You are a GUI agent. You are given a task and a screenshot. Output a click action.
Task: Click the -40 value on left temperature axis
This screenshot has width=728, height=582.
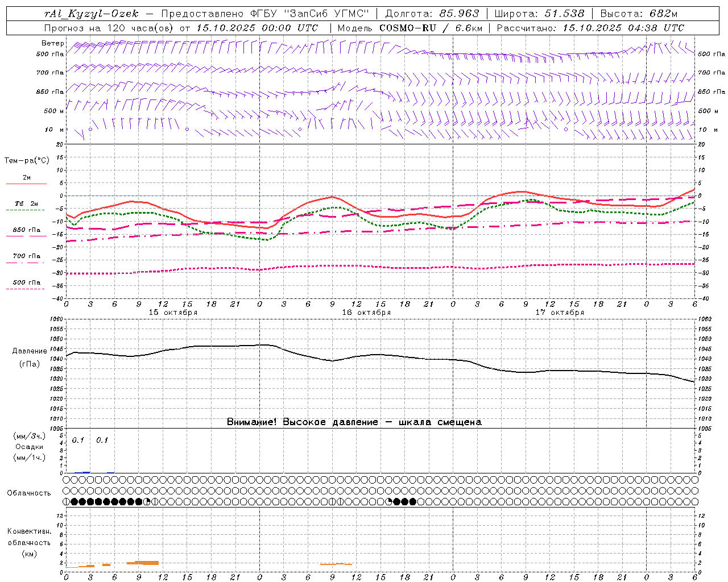(57, 298)
